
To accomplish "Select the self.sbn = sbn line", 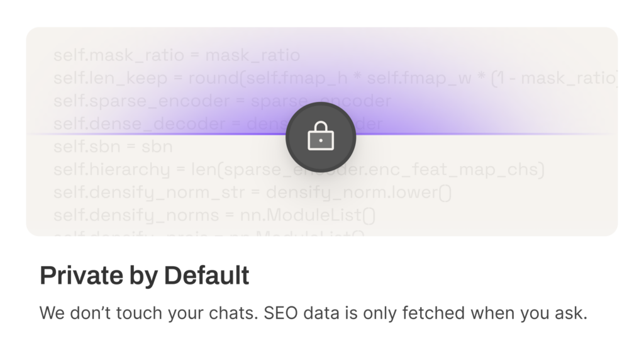I will (x=113, y=147).
